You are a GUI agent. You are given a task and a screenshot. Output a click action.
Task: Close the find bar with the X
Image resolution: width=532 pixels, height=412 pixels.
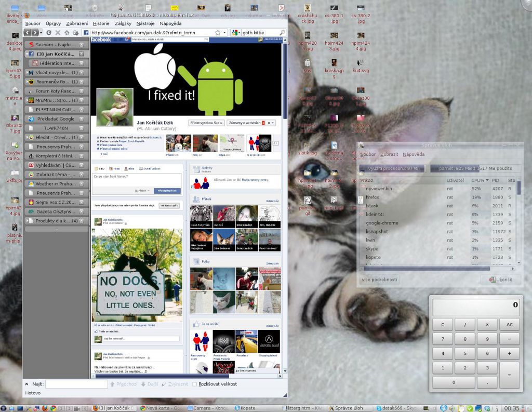(x=26, y=384)
